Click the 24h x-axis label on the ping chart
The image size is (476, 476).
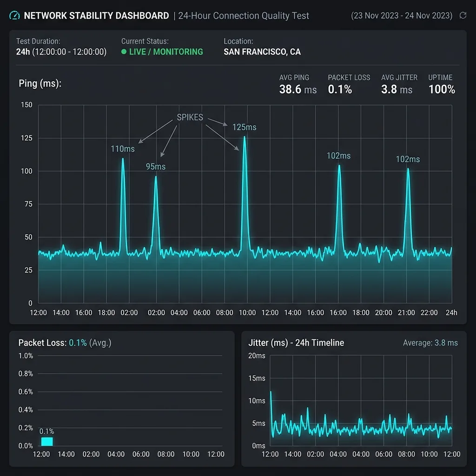coord(451,312)
